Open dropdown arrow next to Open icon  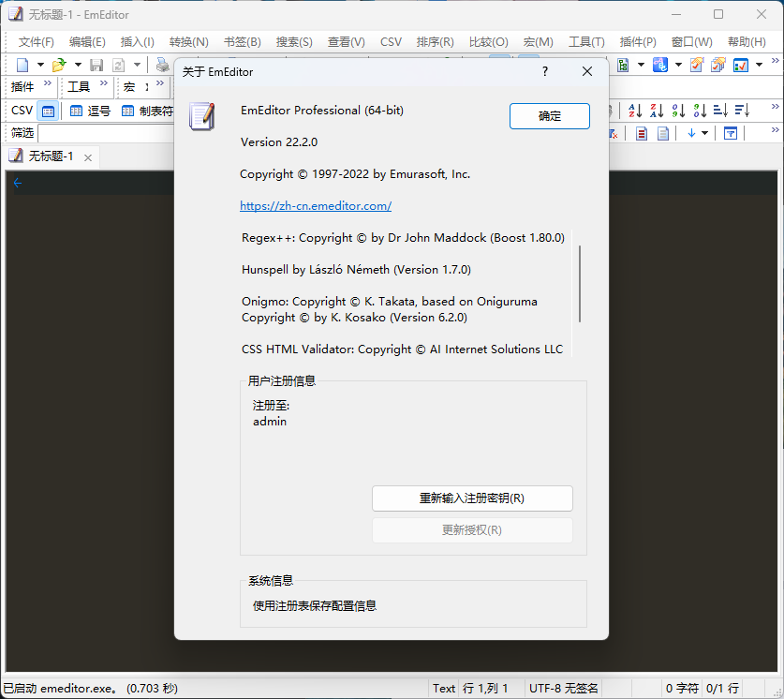coord(78,65)
